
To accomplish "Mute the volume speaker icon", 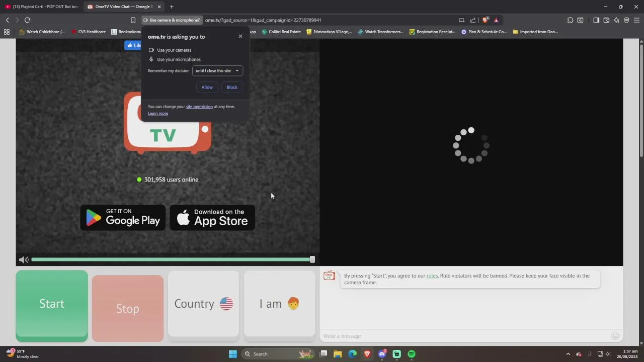I will pyautogui.click(x=23, y=260).
